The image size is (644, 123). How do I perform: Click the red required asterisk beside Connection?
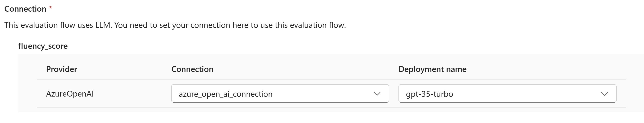(x=51, y=8)
